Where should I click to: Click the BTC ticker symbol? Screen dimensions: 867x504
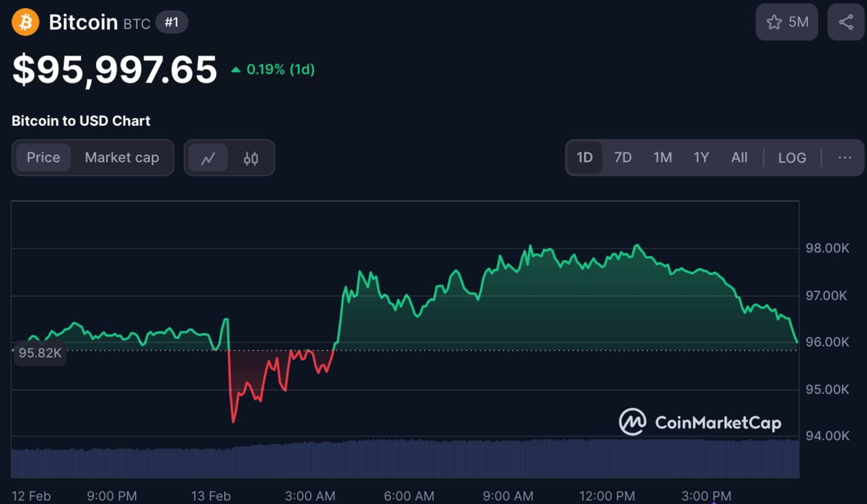click(136, 23)
